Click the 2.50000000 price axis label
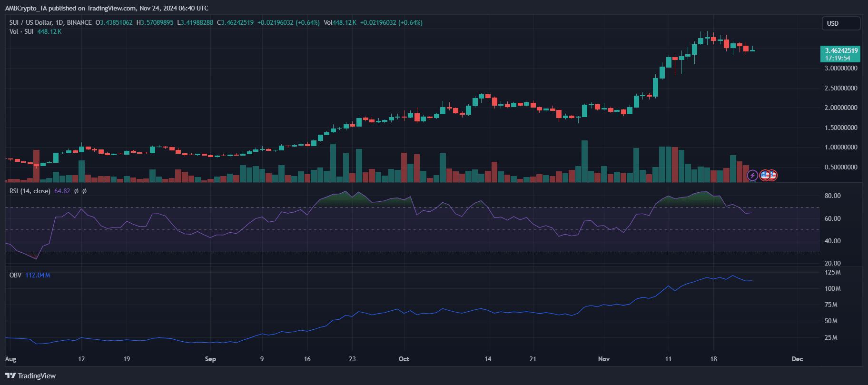This screenshot has width=868, height=385. 841,88
